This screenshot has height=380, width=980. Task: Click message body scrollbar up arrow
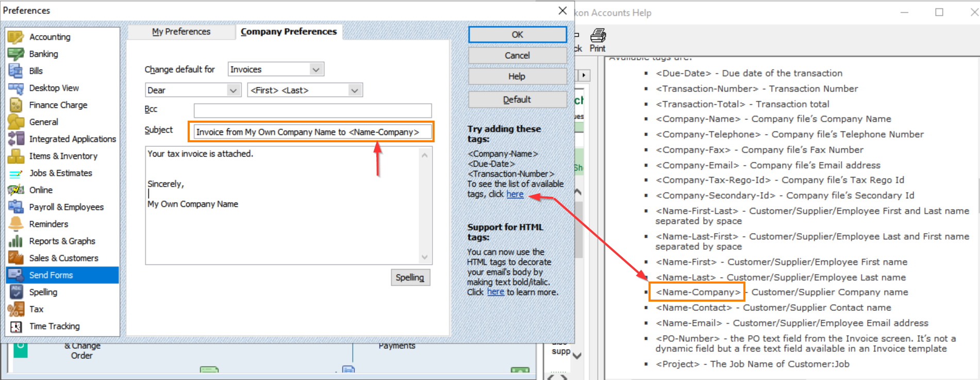tap(425, 155)
